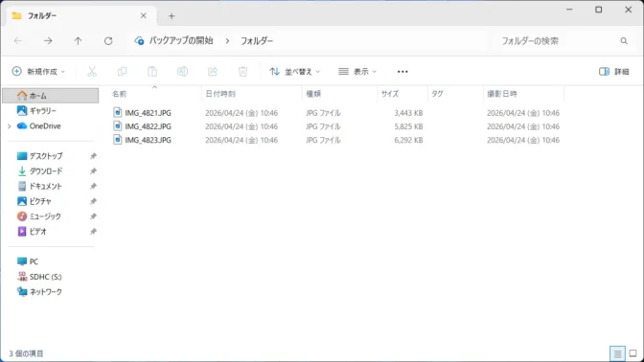Click the Paste clipboard icon
Image resolution: width=644 pixels, height=362 pixels.
point(152,72)
